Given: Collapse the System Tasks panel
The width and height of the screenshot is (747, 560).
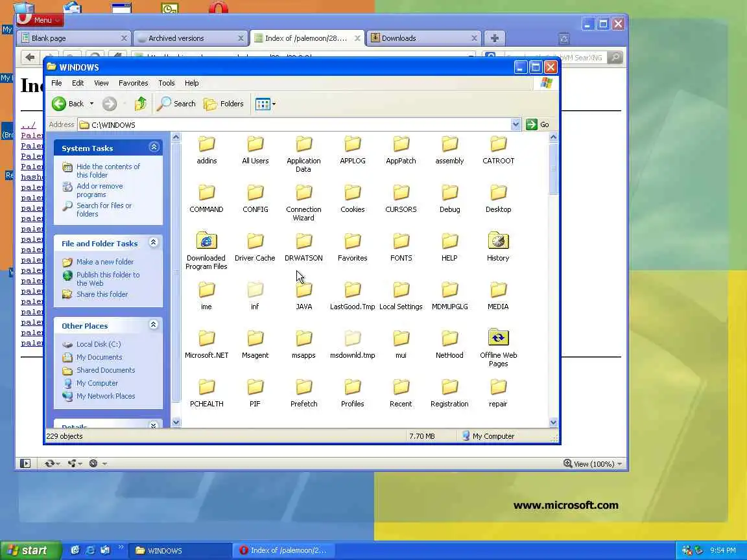Looking at the screenshot, I should [154, 147].
